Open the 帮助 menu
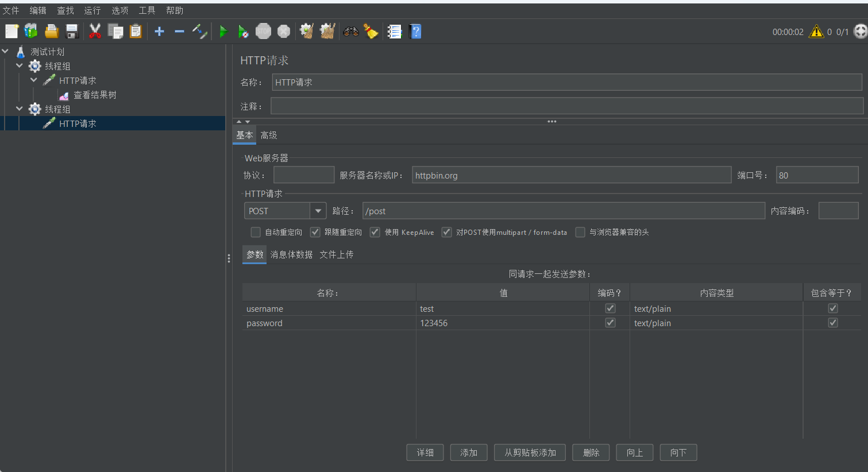The height and width of the screenshot is (472, 868). click(x=175, y=10)
